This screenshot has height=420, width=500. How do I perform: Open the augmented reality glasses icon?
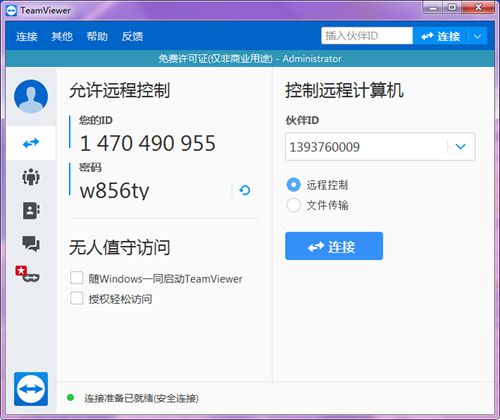tap(28, 274)
